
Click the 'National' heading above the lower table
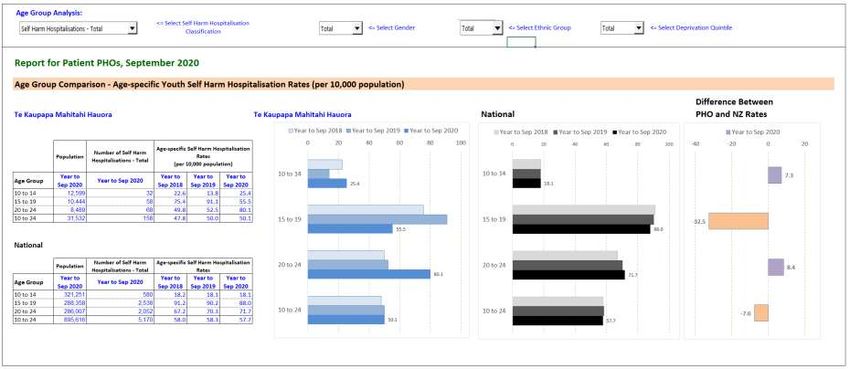click(28, 245)
